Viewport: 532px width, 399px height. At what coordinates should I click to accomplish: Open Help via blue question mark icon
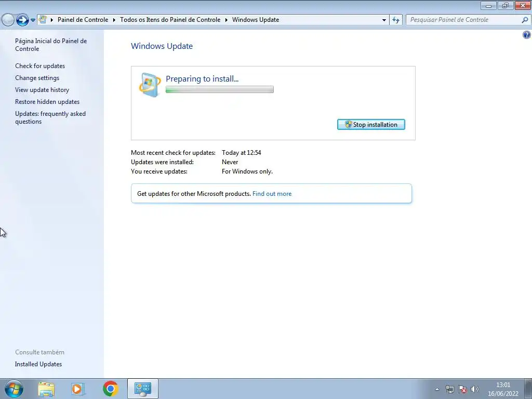[527, 35]
